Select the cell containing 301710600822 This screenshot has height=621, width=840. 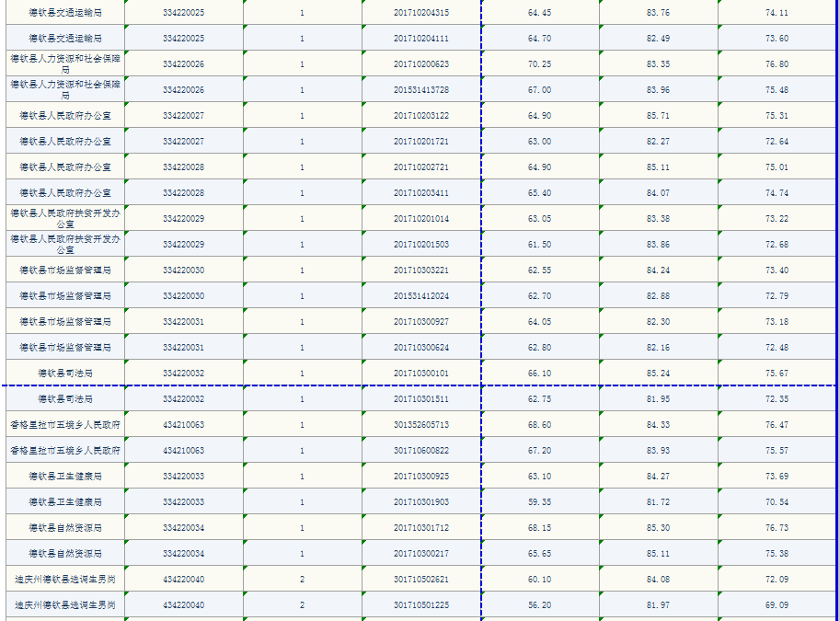click(x=420, y=451)
